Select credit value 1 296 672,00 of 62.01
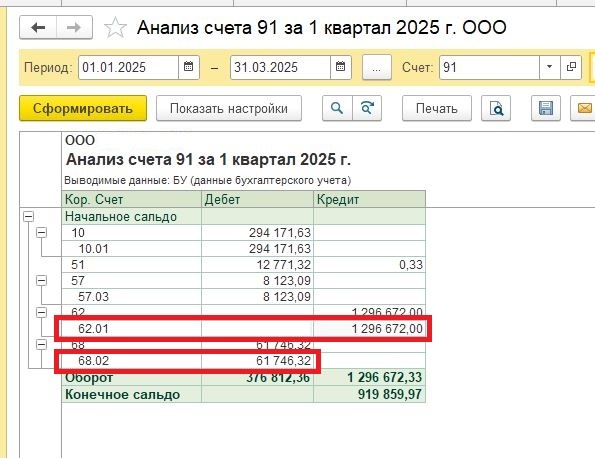This screenshot has width=595, height=458. (x=387, y=329)
